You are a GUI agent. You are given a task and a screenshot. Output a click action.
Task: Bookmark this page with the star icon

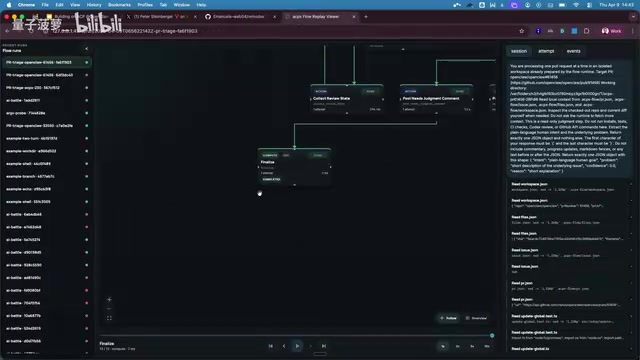pos(522,31)
